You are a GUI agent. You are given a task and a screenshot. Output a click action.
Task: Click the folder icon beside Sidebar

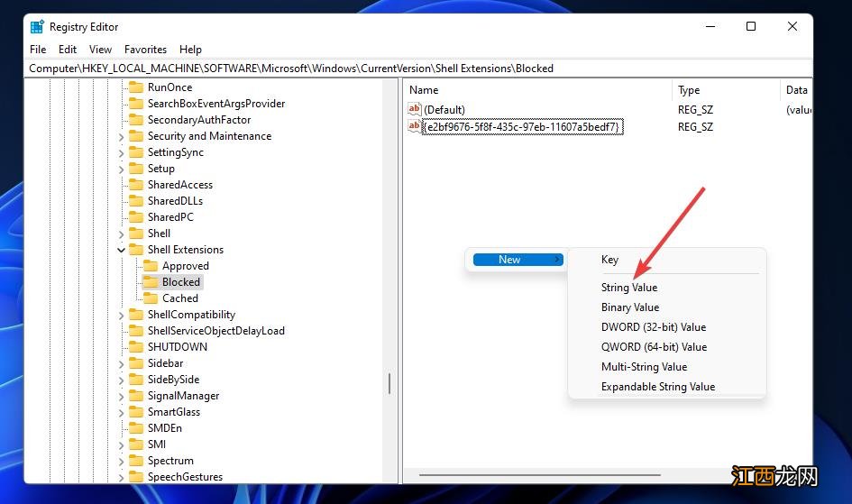click(136, 363)
